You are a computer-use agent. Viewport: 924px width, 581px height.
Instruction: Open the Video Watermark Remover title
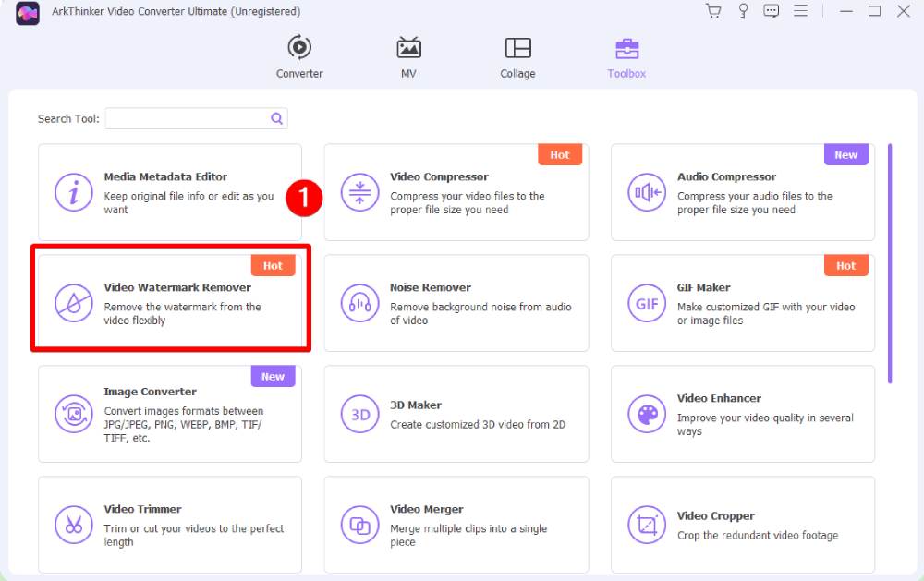coord(177,287)
